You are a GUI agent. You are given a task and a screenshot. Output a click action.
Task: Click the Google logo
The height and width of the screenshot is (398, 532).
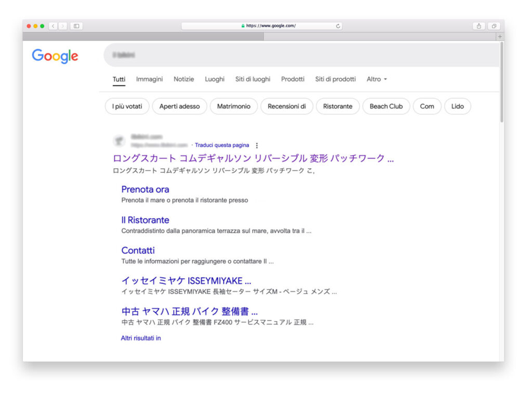coord(55,56)
